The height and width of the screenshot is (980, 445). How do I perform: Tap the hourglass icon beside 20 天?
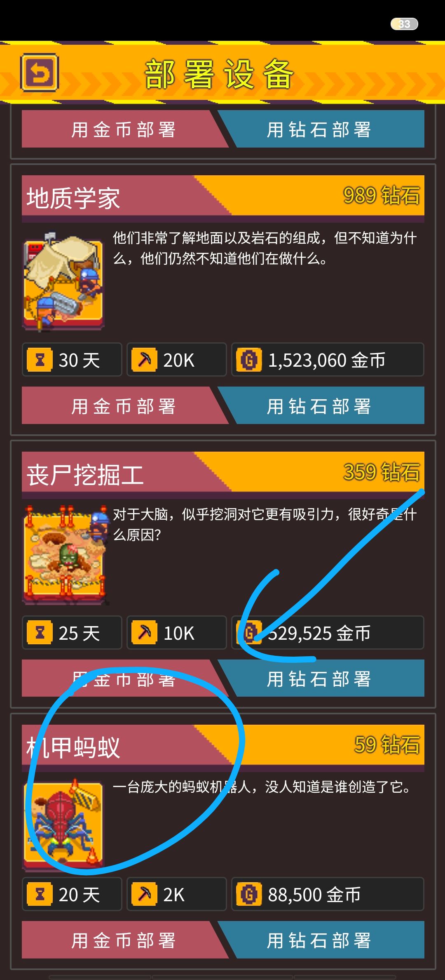pos(40,894)
